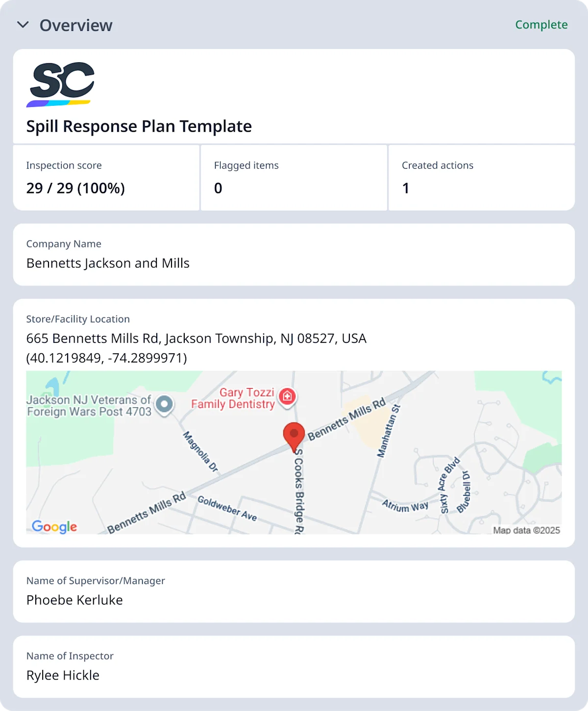Viewport: 588px width, 711px height.
Task: Open the Spill Response Plan Template title
Action: pyautogui.click(x=139, y=126)
